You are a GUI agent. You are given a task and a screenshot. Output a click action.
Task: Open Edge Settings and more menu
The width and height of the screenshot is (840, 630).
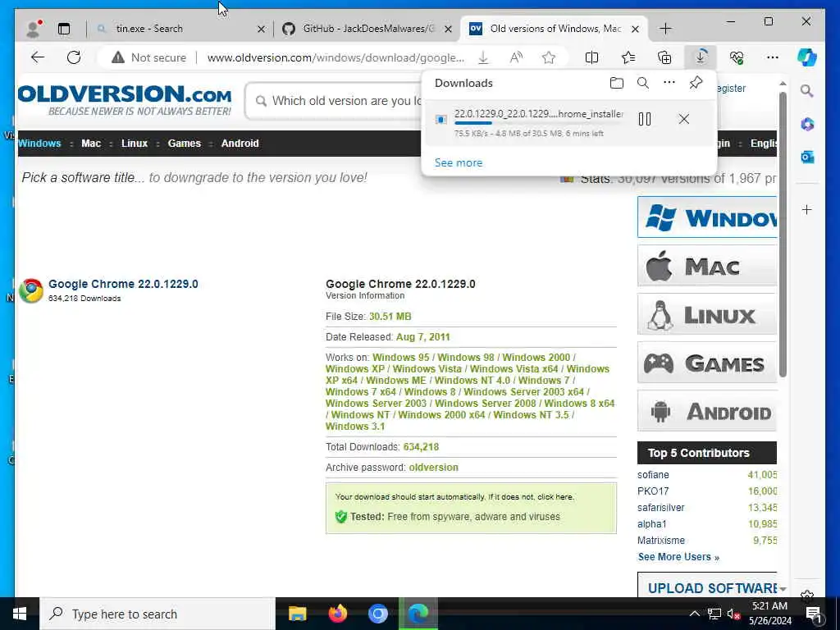pos(773,57)
